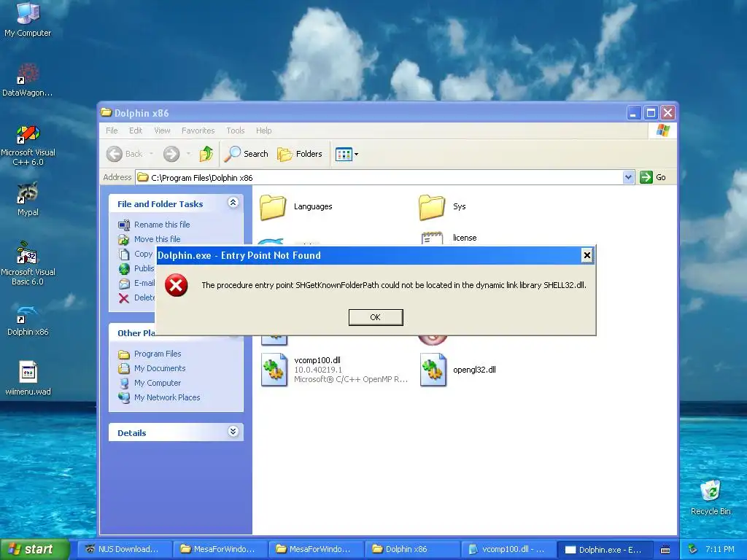747x560 pixels.
Task: Click the on-screen keyboard tray icon
Action: click(665, 550)
